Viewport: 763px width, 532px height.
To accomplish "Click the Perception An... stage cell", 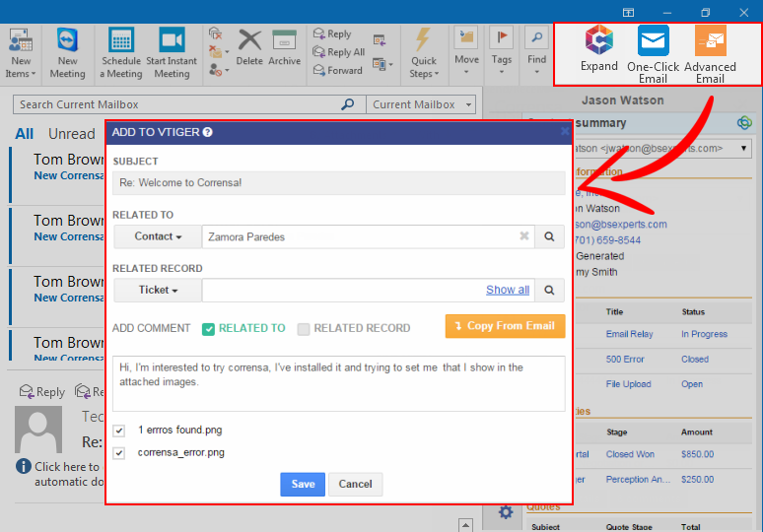I will click(x=638, y=479).
